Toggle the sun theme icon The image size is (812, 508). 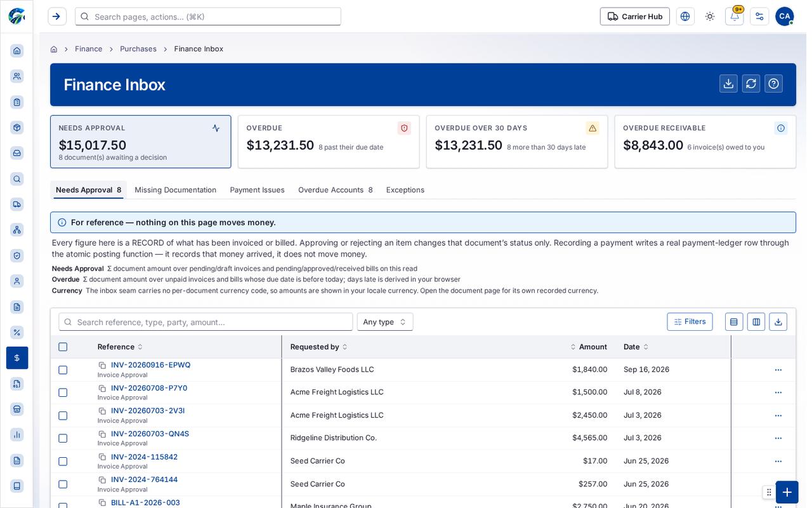[x=710, y=17]
